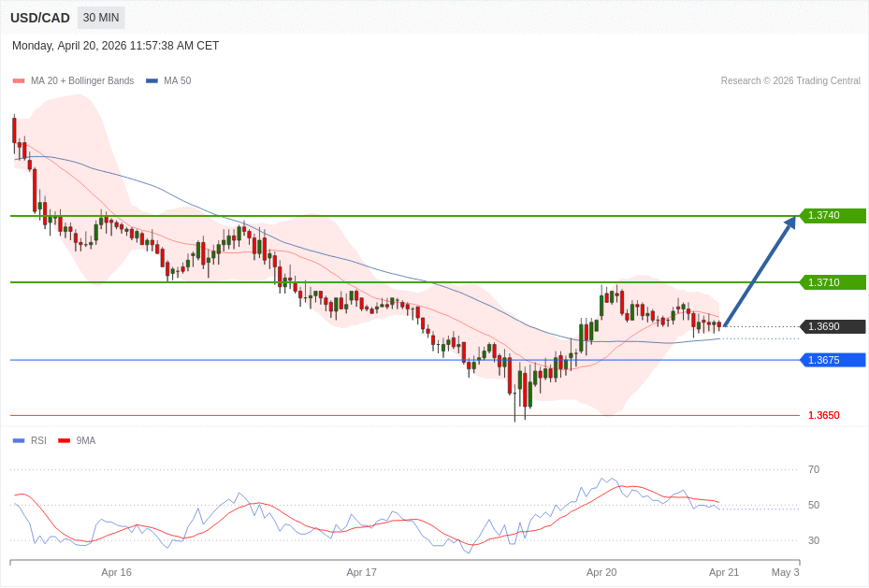This screenshot has width=869, height=588.
Task: Click the RSI 70 level label
Action: click(x=814, y=469)
